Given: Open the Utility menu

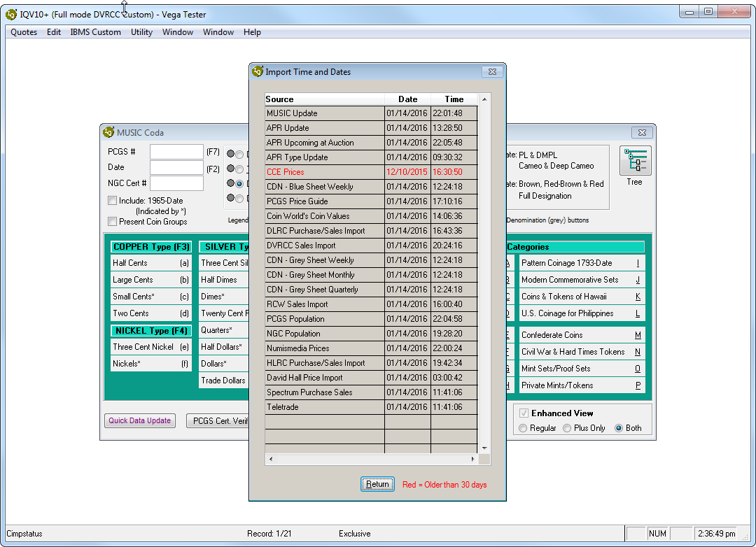Looking at the screenshot, I should click(141, 32).
